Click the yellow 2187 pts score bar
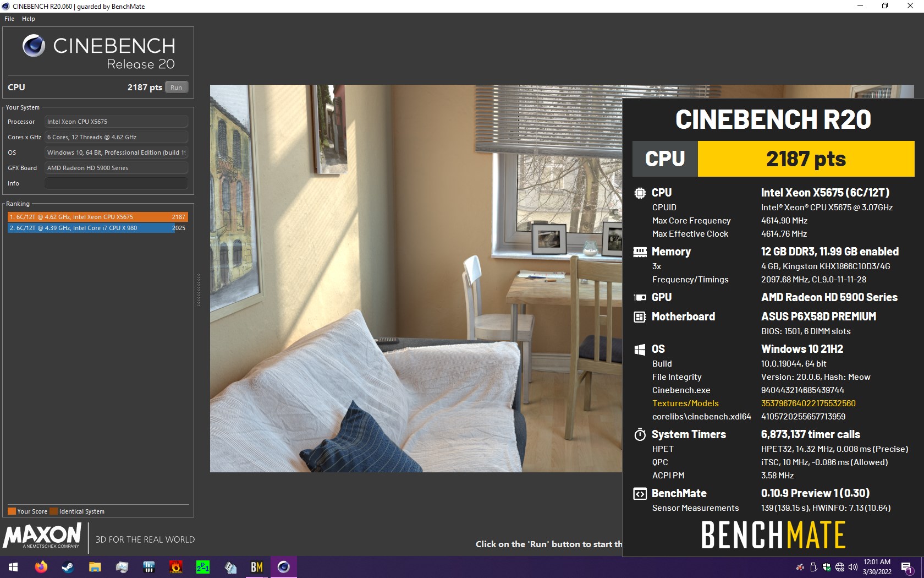 point(806,159)
